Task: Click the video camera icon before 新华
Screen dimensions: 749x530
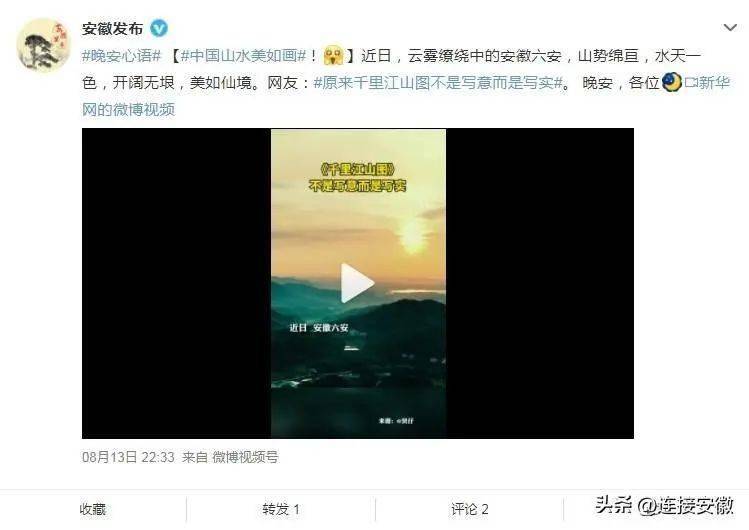Action: tap(691, 83)
